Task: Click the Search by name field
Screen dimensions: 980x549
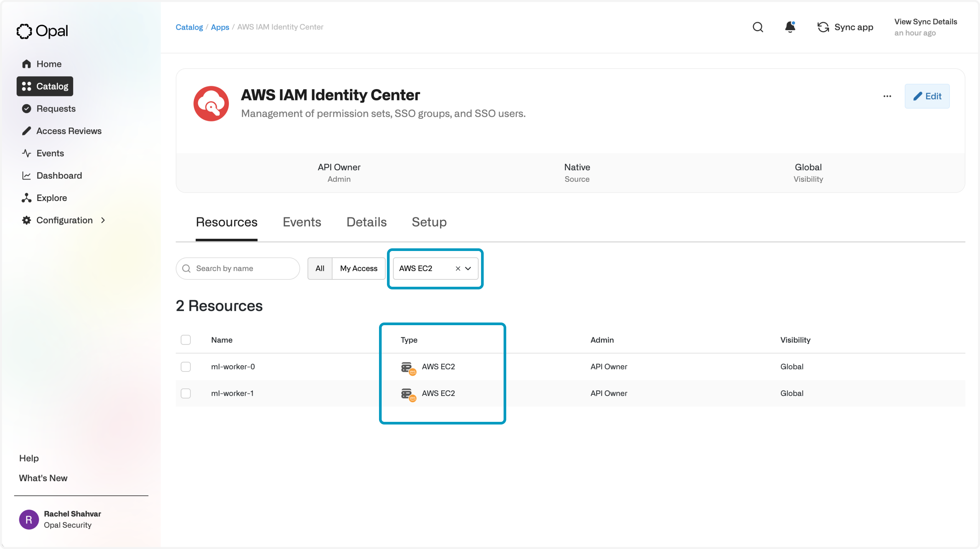Action: click(244, 269)
